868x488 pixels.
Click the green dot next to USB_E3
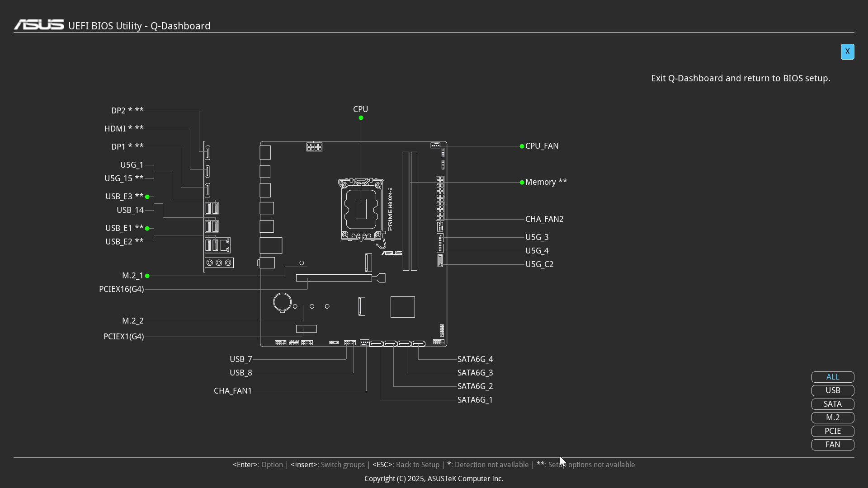pos(147,197)
